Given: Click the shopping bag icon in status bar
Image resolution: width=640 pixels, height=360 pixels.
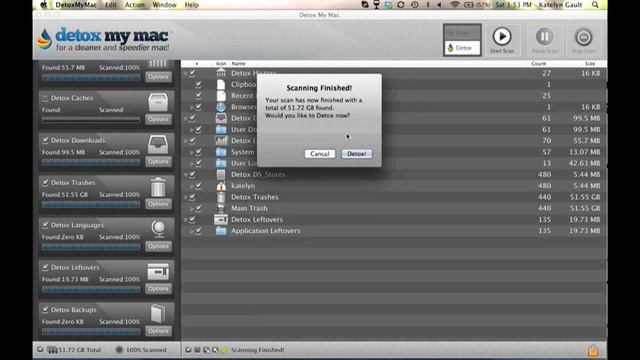Looking at the screenshot, I should coord(593,351).
